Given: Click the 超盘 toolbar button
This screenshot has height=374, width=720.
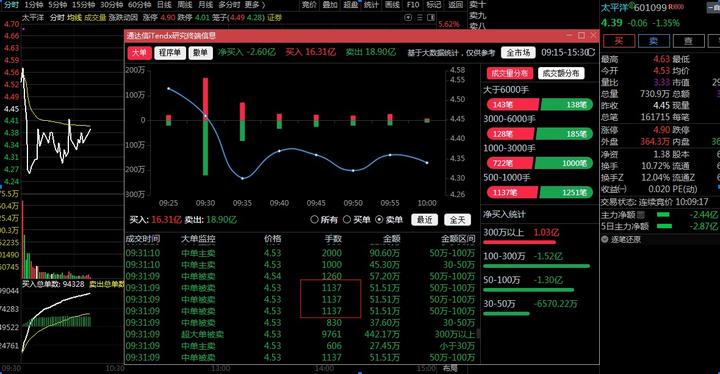Looking at the screenshot, I should pyautogui.click(x=350, y=5).
